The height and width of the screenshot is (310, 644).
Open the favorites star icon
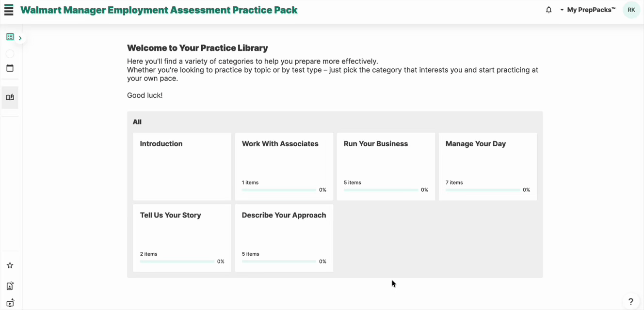pyautogui.click(x=10, y=265)
